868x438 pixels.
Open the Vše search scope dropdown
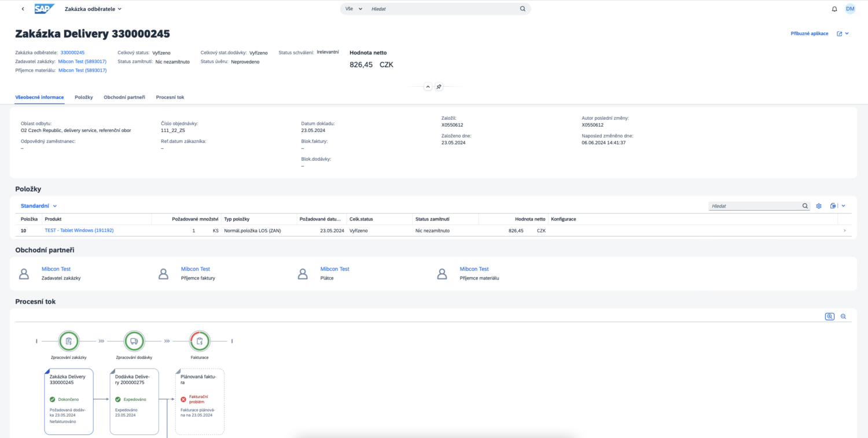pos(353,9)
